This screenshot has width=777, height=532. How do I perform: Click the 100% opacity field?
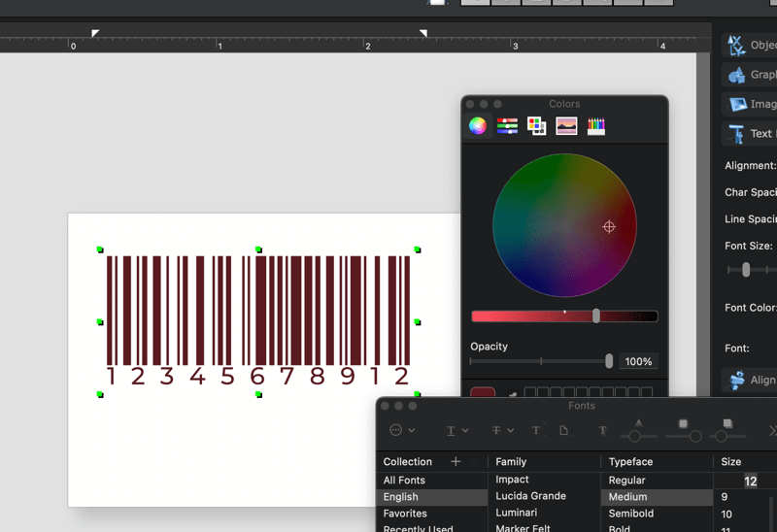pyautogui.click(x=638, y=361)
